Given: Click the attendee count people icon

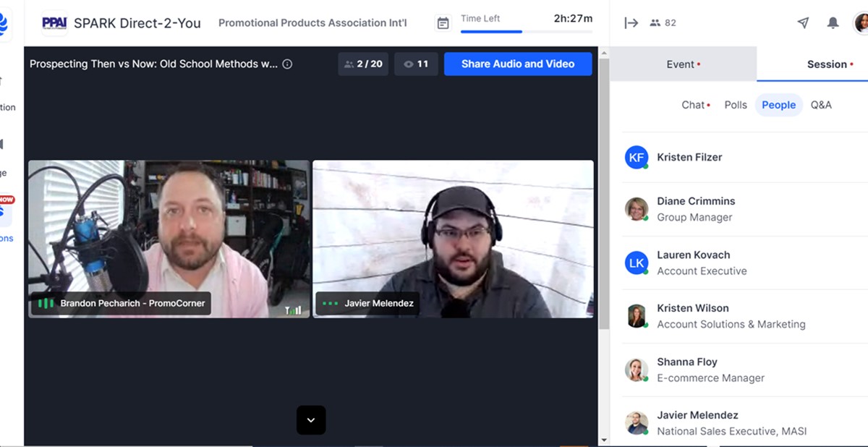Looking at the screenshot, I should (655, 23).
